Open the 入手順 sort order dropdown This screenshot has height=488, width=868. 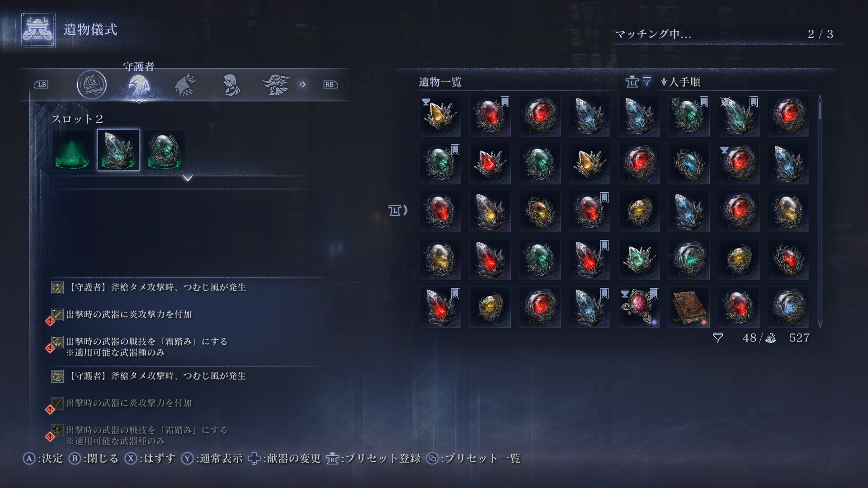680,82
